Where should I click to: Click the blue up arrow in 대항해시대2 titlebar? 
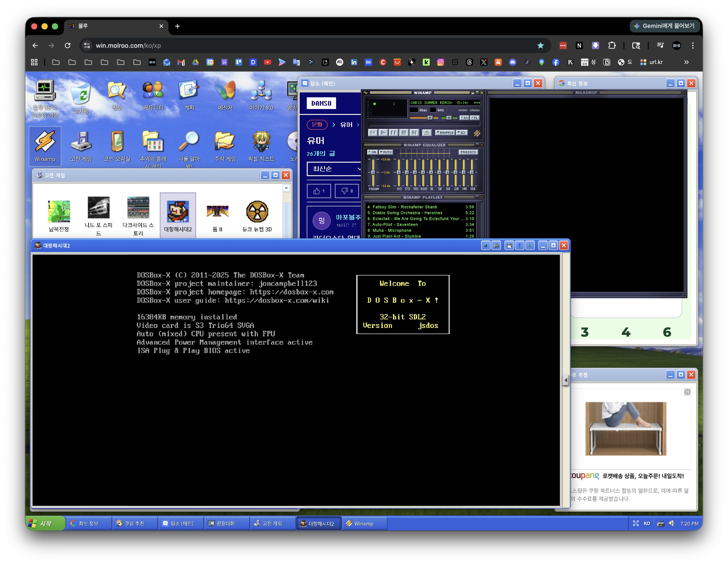click(519, 246)
